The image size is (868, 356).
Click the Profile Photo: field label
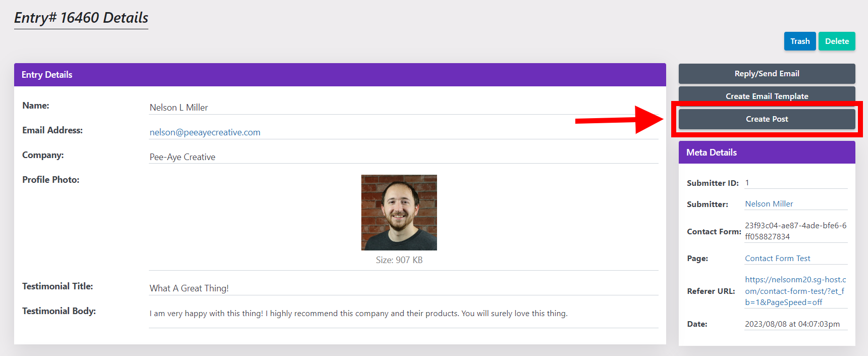point(51,180)
